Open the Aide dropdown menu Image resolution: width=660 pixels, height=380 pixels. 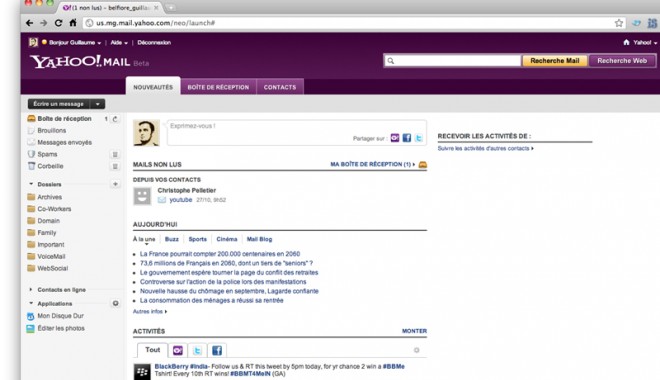(119, 43)
